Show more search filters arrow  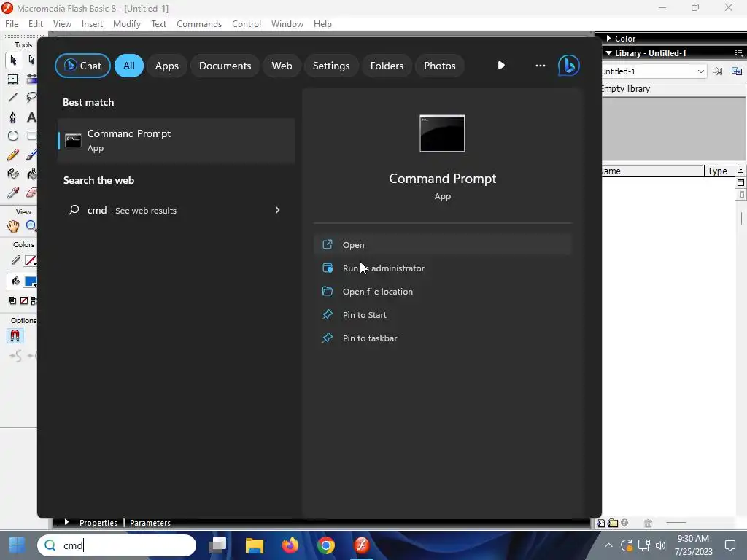500,65
